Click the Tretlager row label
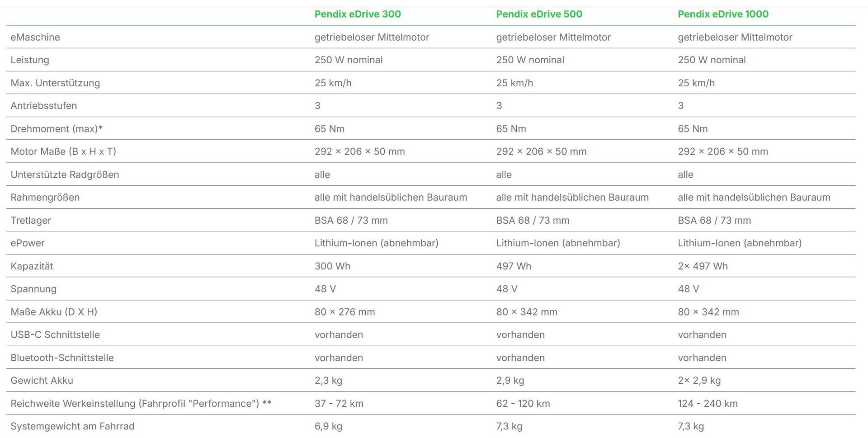This screenshot has height=438, width=868. coord(31,220)
